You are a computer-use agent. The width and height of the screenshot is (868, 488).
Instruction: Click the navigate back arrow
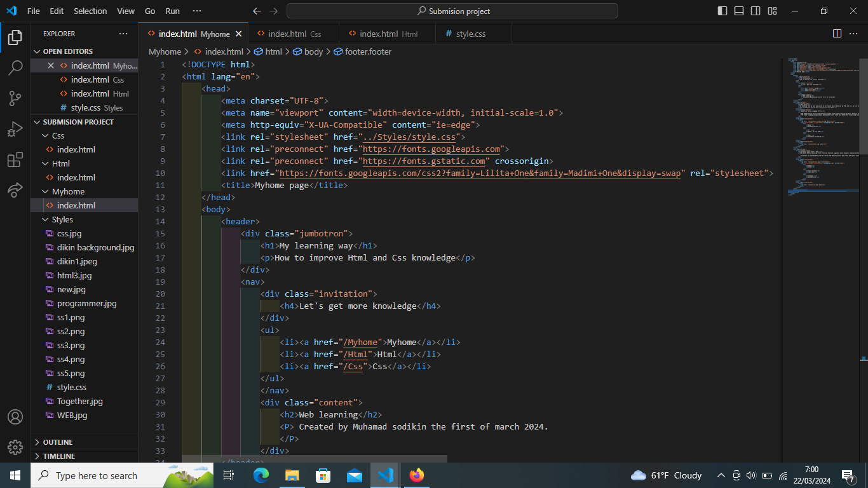(x=257, y=11)
